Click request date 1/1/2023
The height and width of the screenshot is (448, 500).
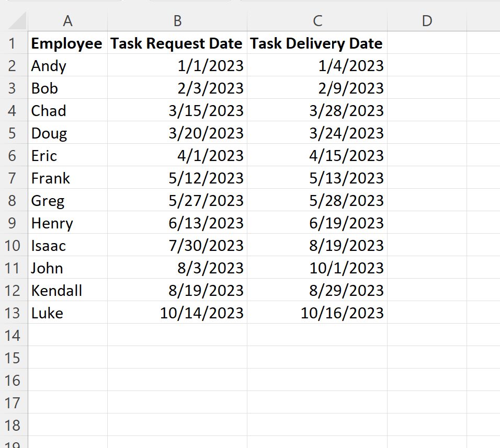coord(177,66)
